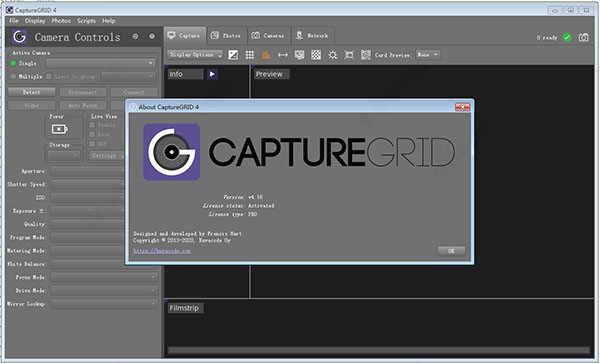Open the Storage dropdown
The image size is (600, 364).
coord(64,155)
